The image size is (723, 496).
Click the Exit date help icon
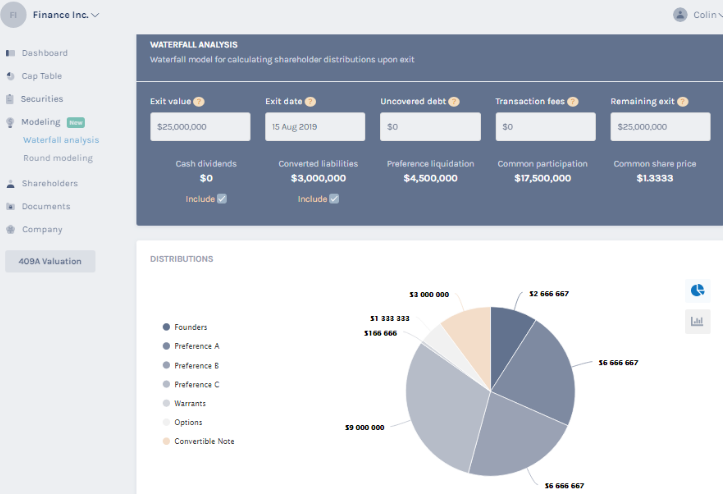click(310, 102)
